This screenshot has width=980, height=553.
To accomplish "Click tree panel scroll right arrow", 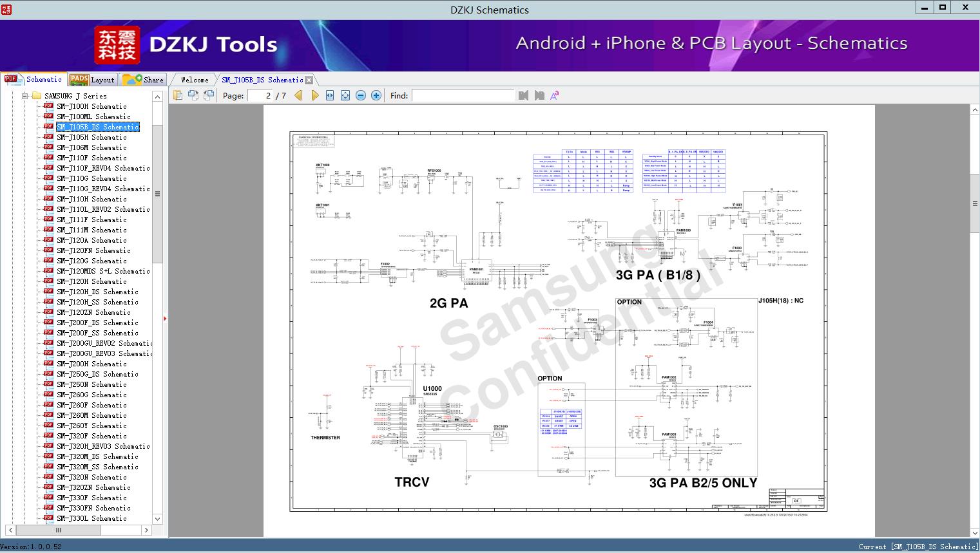I will pyautogui.click(x=146, y=530).
